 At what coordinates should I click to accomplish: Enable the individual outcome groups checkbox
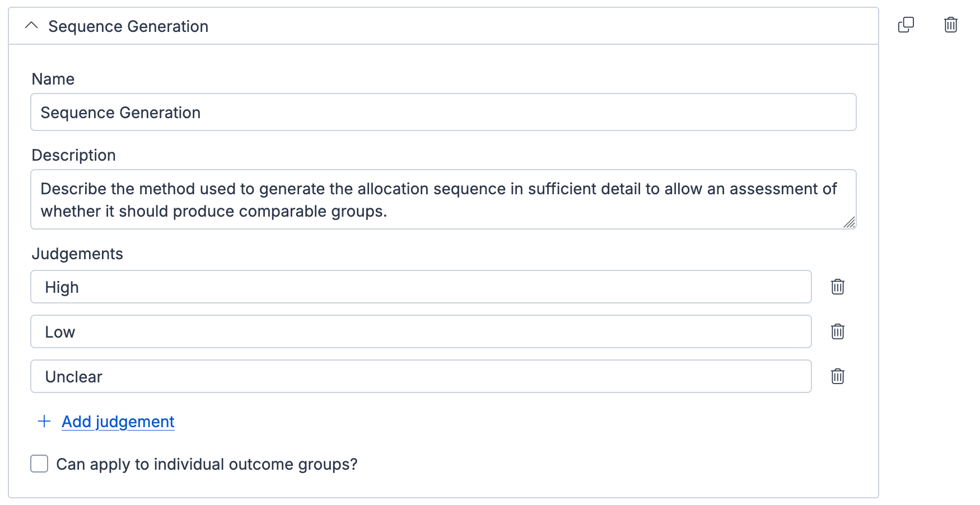(39, 464)
